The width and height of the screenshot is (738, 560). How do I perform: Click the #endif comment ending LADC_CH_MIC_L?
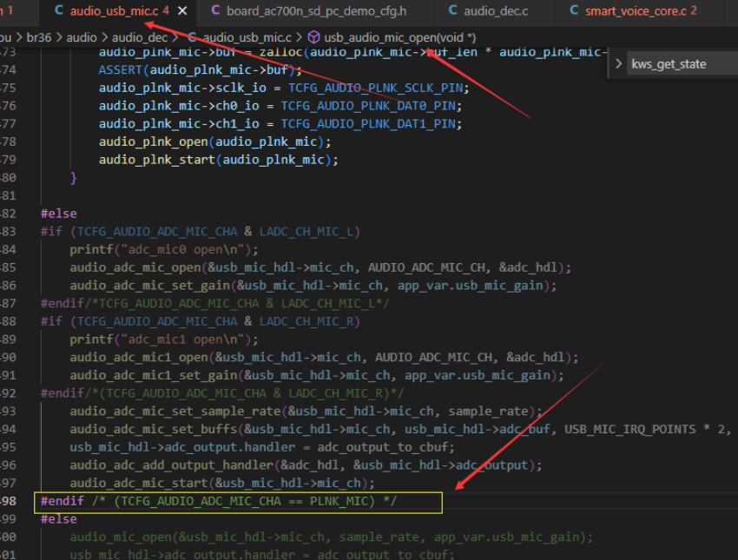pyautogui.click(x=215, y=304)
